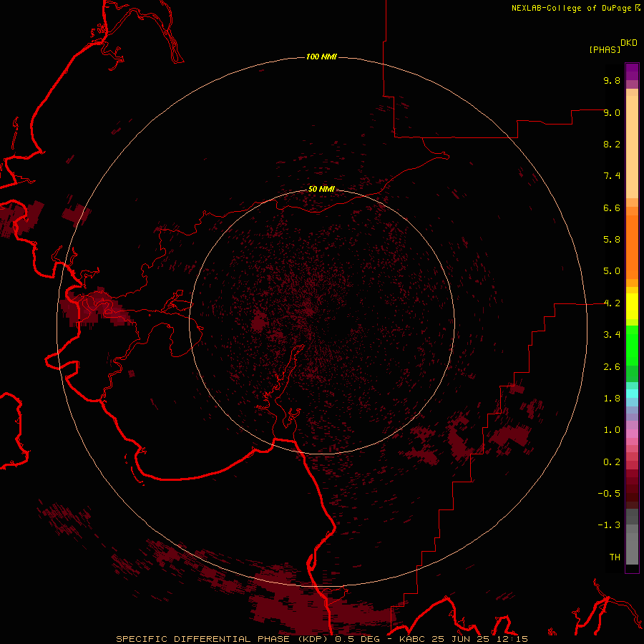Click the 1.0 scale value
The height and width of the screenshot is (644, 644).
tap(612, 430)
